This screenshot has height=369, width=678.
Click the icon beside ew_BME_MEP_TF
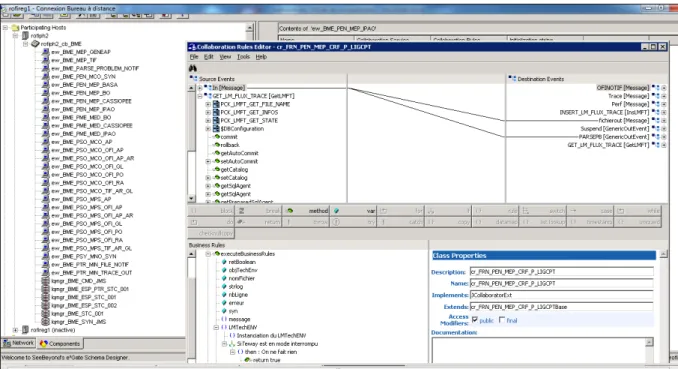pos(45,60)
